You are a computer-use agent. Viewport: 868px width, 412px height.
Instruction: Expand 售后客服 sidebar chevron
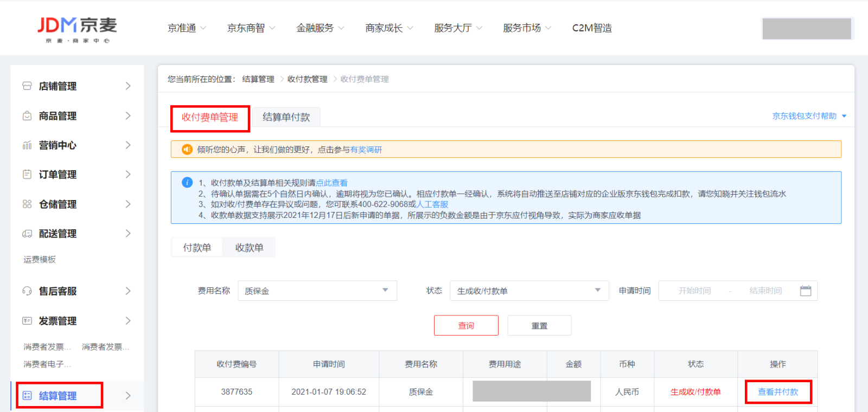point(128,291)
